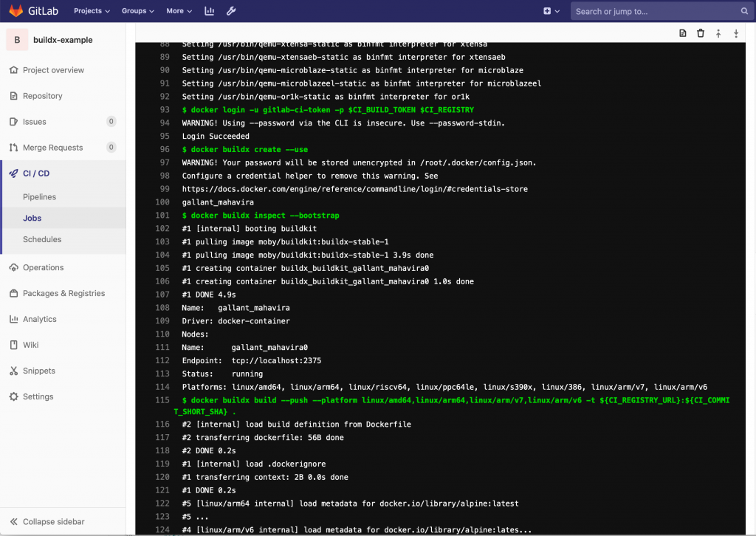Open the More dropdown menu
Screen dimensions: 756x536
pyautogui.click(x=176, y=10)
